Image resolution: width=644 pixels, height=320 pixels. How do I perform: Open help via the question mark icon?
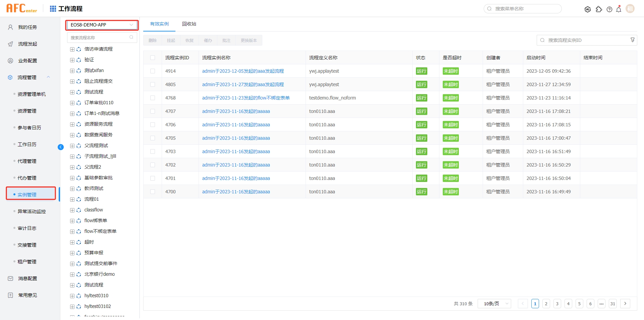click(609, 9)
